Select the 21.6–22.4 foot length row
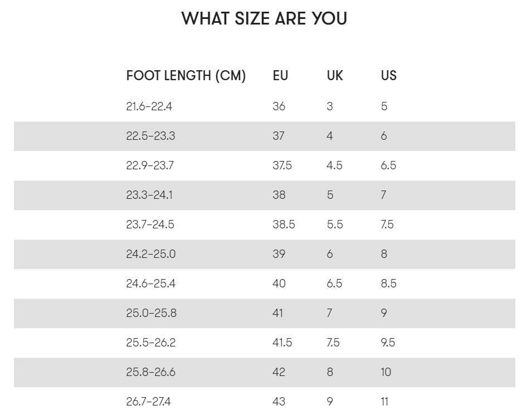The width and height of the screenshot is (522, 420). pyautogui.click(x=264, y=106)
